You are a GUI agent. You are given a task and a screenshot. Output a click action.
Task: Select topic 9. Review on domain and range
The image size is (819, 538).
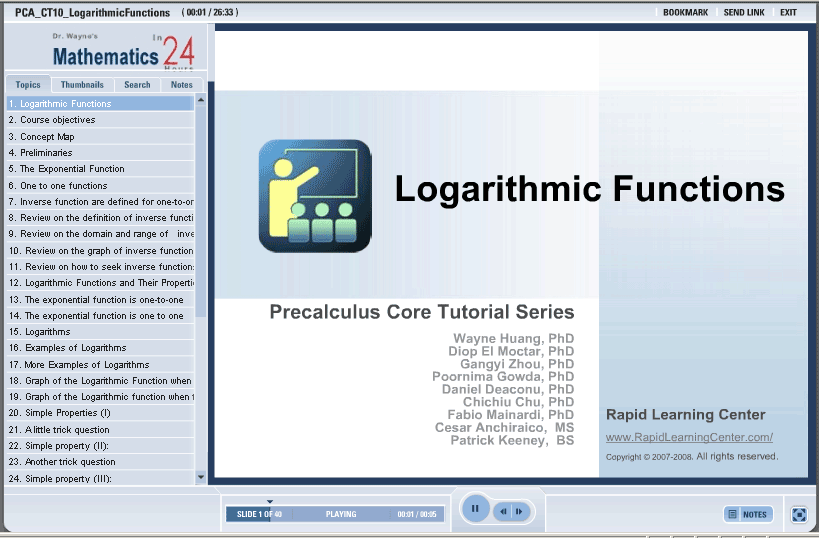100,233
